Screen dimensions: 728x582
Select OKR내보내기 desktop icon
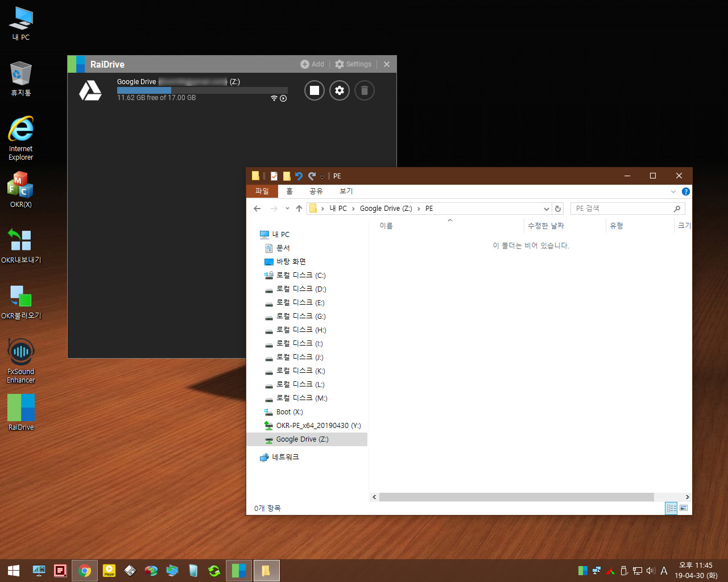21,246
